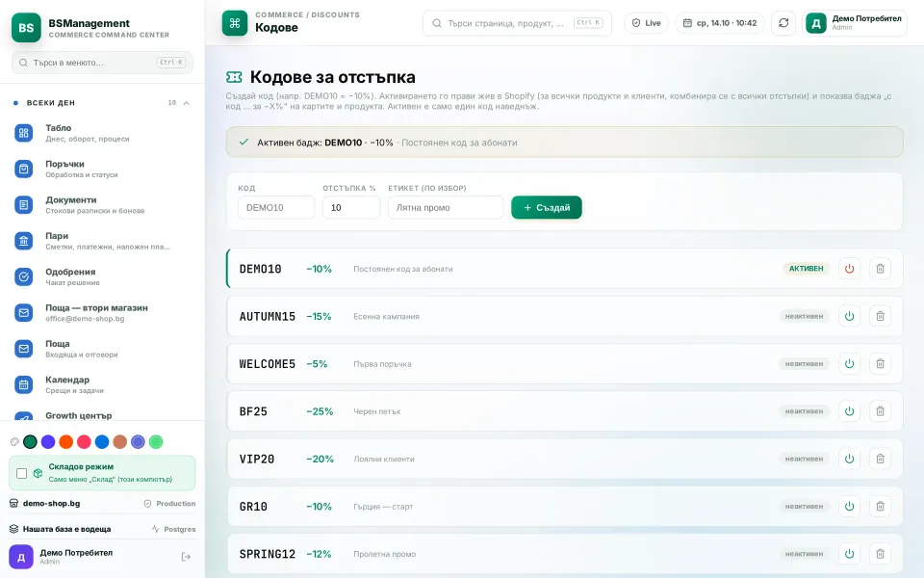Click the КОД input field

click(276, 208)
